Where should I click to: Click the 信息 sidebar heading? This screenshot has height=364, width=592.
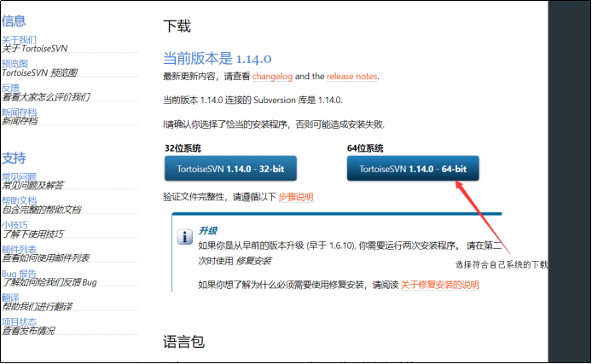[x=14, y=20]
